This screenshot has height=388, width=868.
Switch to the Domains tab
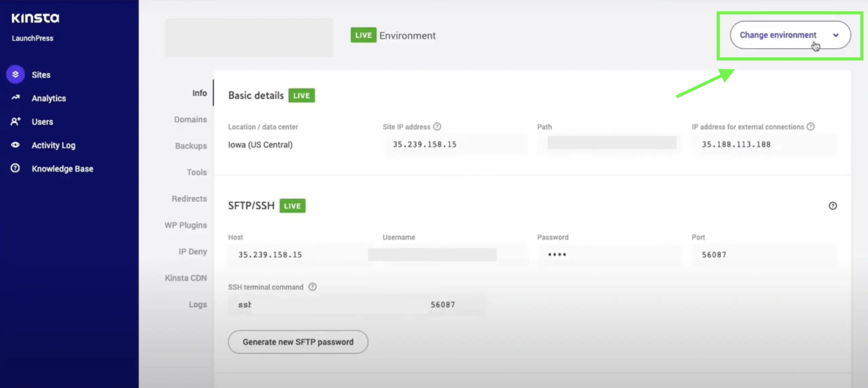tap(190, 119)
